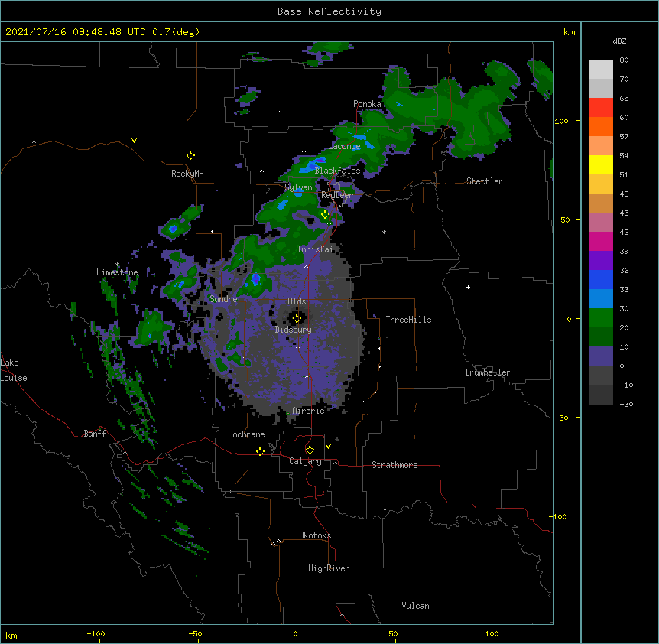The image size is (659, 644).
Task: Select the magenta legend band between 42 and 39
Action: [x=601, y=241]
